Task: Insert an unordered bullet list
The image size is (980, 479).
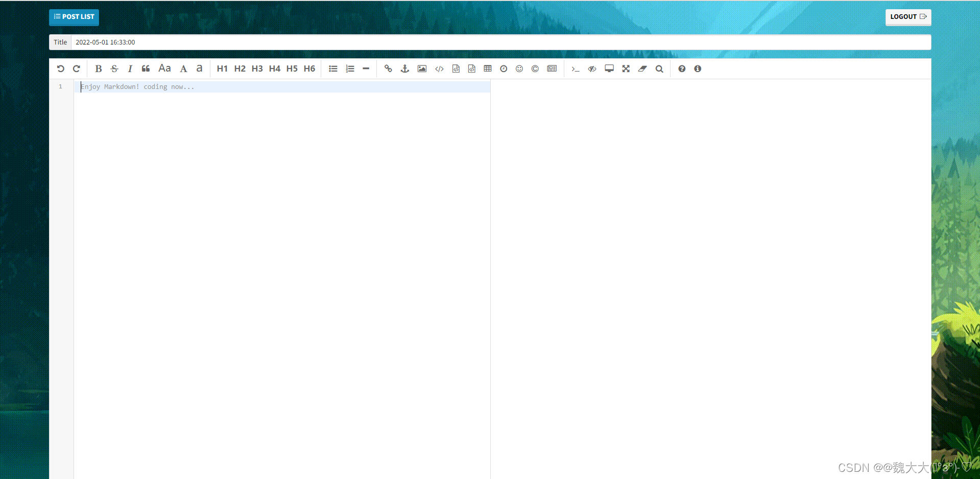Action: pyautogui.click(x=333, y=69)
